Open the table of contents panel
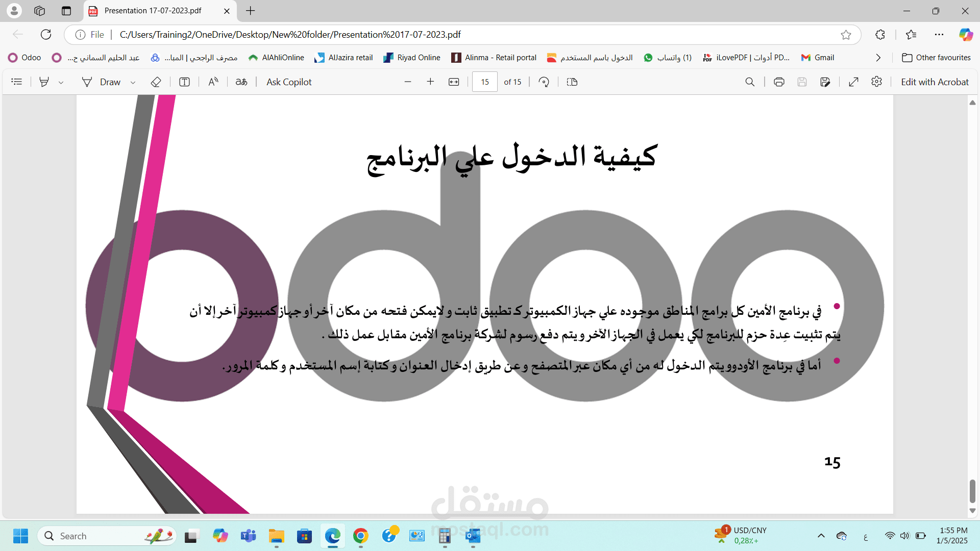This screenshot has width=980, height=551. click(x=17, y=82)
